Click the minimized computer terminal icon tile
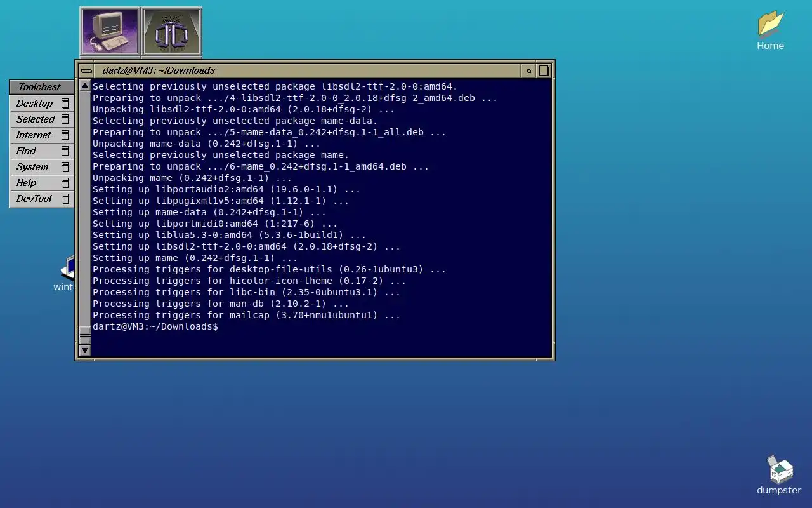Image resolution: width=812 pixels, height=508 pixels. [110, 31]
